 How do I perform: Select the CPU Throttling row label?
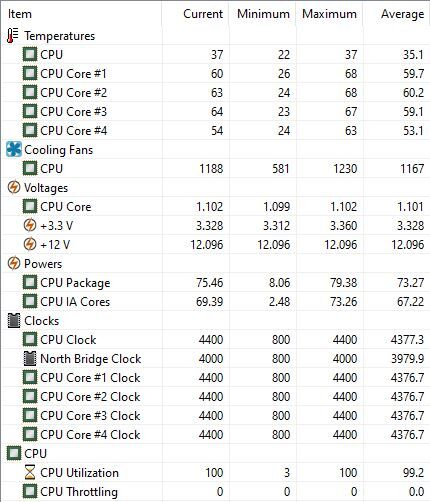(x=79, y=492)
